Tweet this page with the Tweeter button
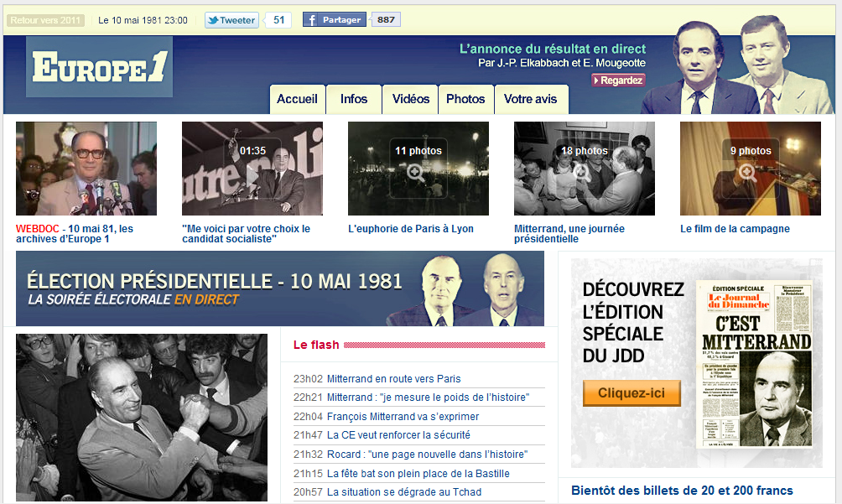 pyautogui.click(x=231, y=20)
